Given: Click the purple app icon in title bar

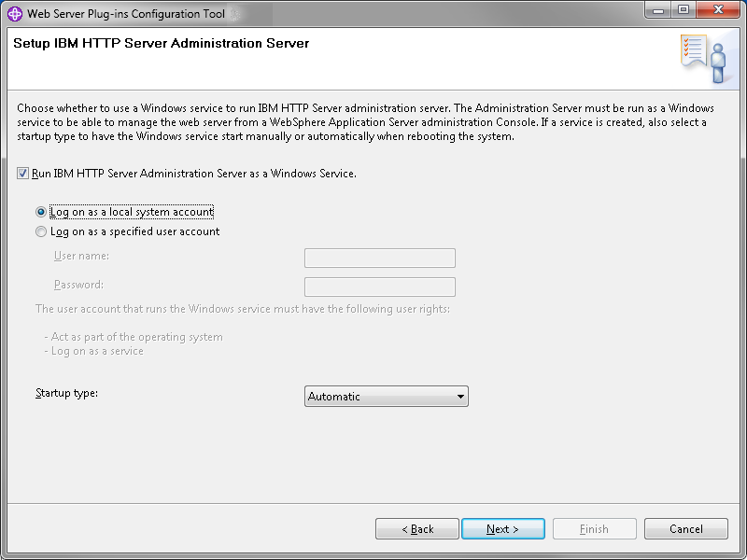Looking at the screenshot, I should (x=15, y=14).
